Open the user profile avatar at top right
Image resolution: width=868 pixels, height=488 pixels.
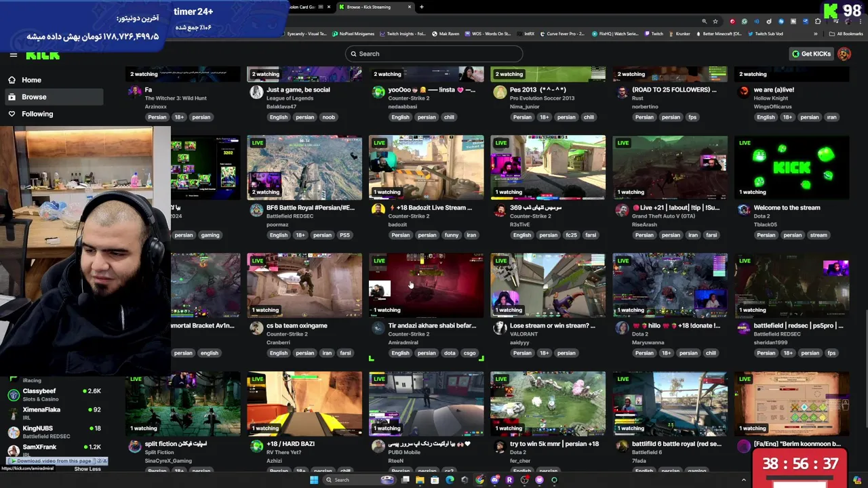tap(844, 54)
